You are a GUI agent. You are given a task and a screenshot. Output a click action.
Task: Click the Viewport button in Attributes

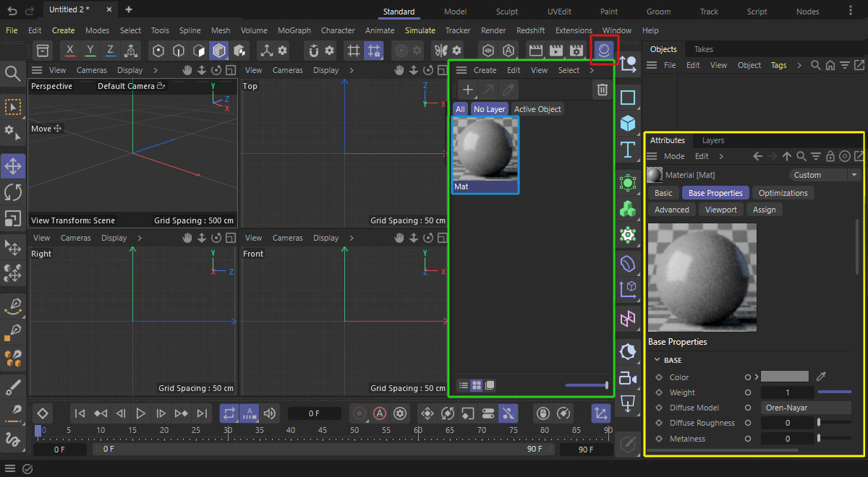720,210
